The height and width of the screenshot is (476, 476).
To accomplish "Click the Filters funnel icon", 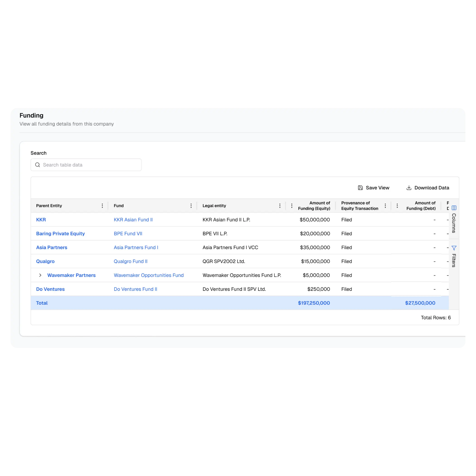I will click(x=454, y=248).
